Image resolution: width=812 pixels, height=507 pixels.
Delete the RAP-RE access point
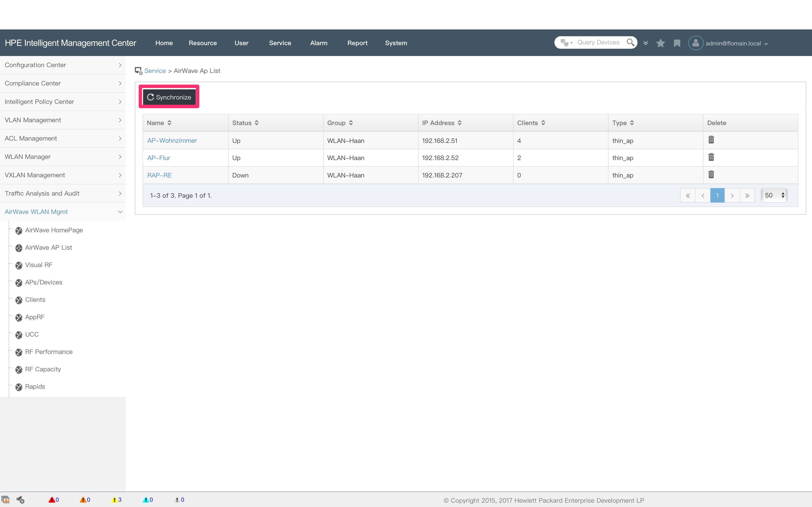point(711,174)
